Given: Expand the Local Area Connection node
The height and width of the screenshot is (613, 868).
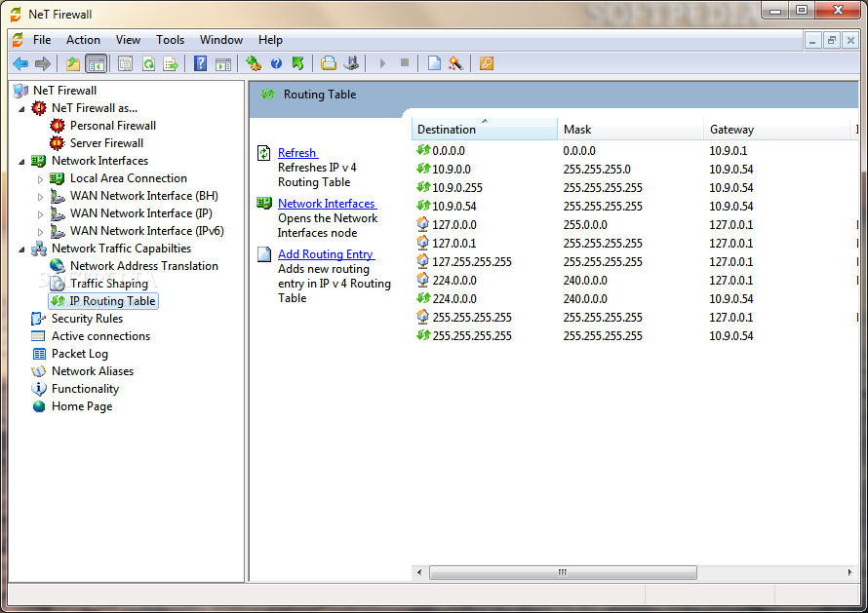Looking at the screenshot, I should pyautogui.click(x=40, y=178).
